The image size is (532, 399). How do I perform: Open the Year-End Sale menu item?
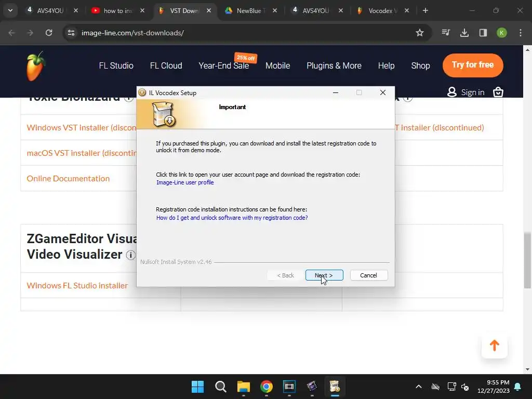tap(223, 65)
